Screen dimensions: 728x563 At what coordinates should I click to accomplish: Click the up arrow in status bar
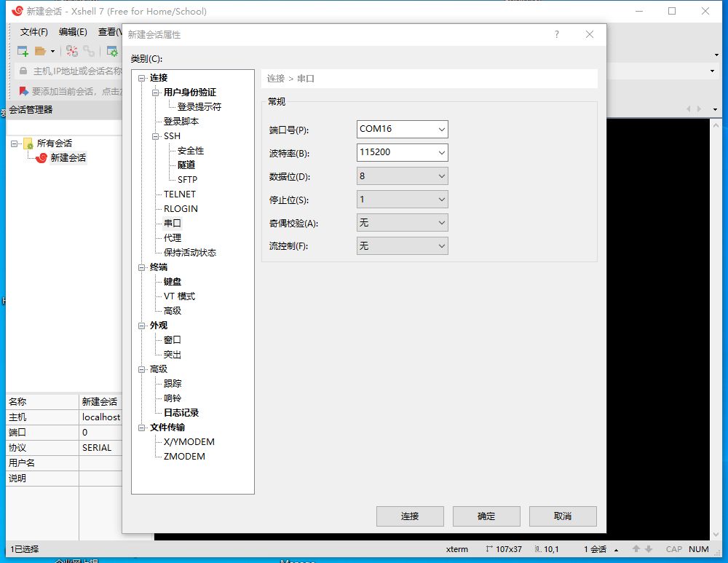pyautogui.click(x=636, y=549)
